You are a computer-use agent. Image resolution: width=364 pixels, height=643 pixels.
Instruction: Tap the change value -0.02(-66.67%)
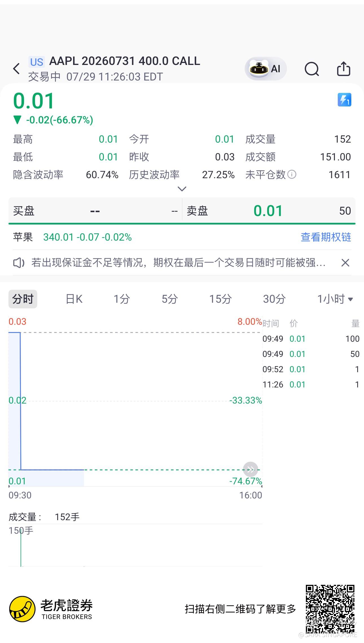(60, 120)
